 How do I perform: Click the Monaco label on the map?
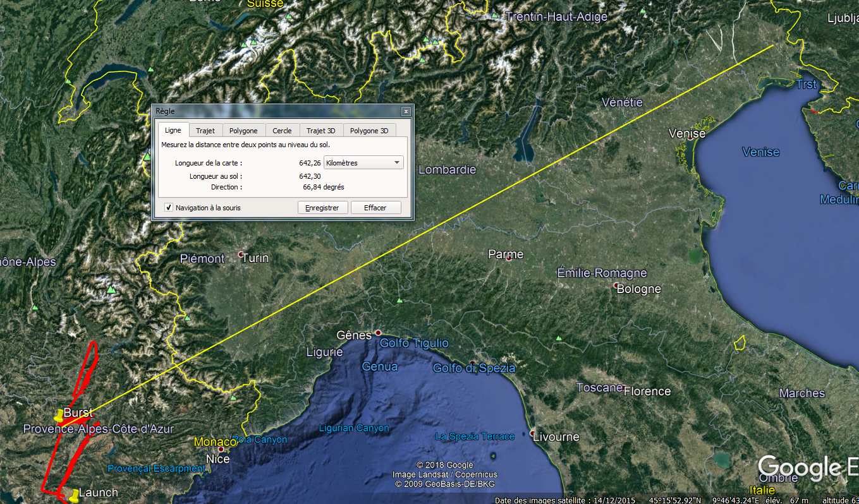click(x=216, y=442)
